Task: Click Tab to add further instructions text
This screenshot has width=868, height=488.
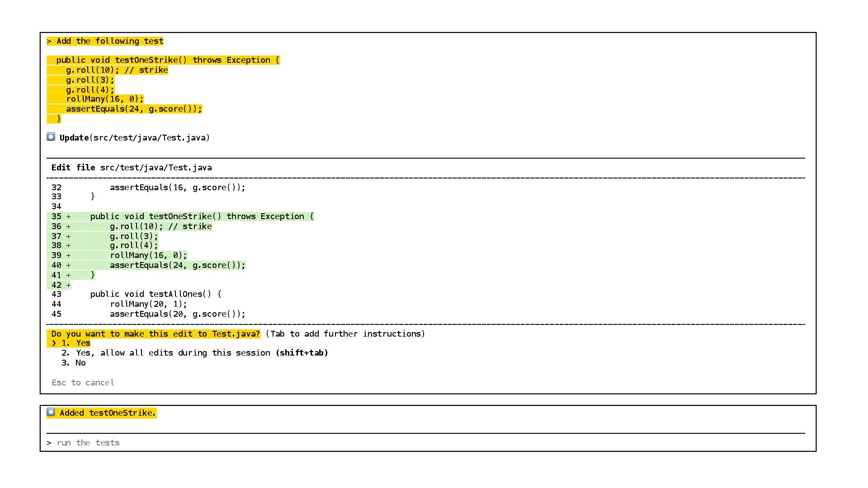Action: coord(345,334)
